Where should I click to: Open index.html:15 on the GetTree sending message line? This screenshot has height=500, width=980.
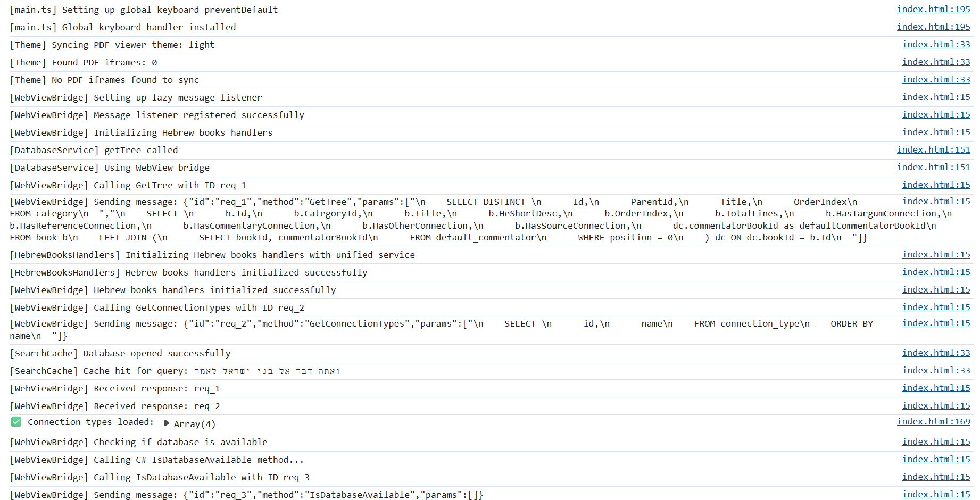(x=936, y=201)
